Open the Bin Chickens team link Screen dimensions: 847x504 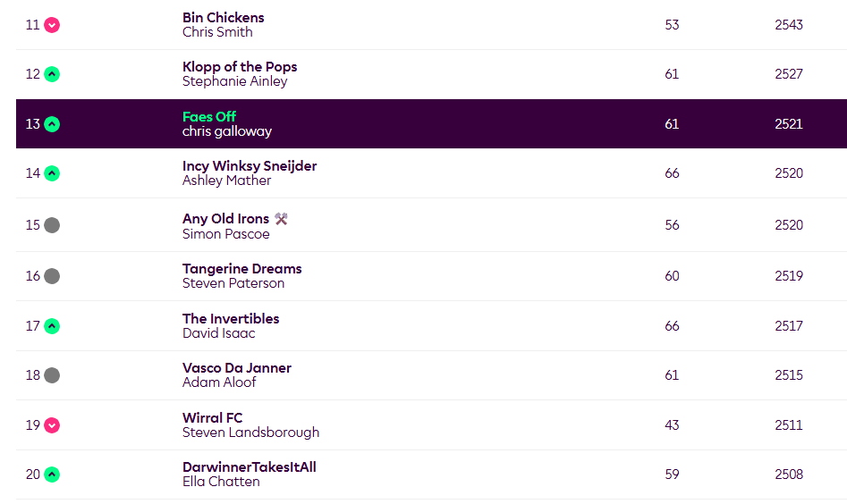(223, 18)
